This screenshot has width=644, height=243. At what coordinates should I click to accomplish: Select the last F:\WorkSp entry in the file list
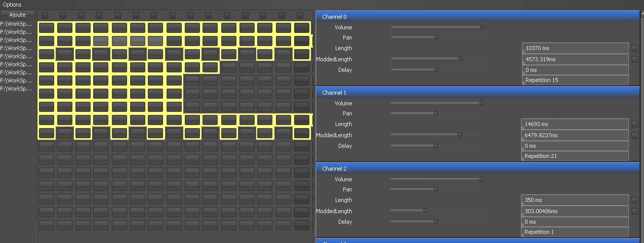tap(17, 89)
